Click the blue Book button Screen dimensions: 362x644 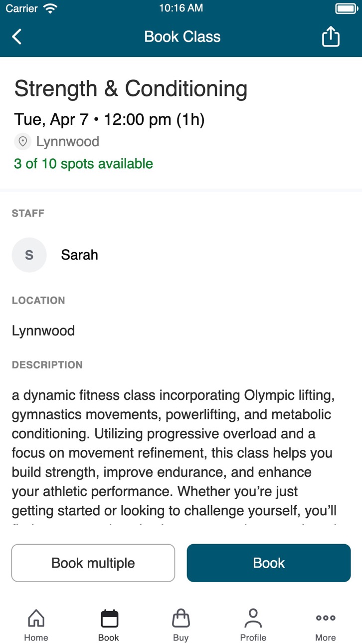point(269,563)
